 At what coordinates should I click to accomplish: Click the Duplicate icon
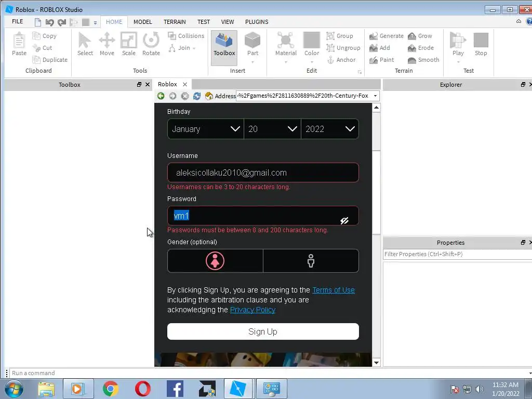coord(36,60)
